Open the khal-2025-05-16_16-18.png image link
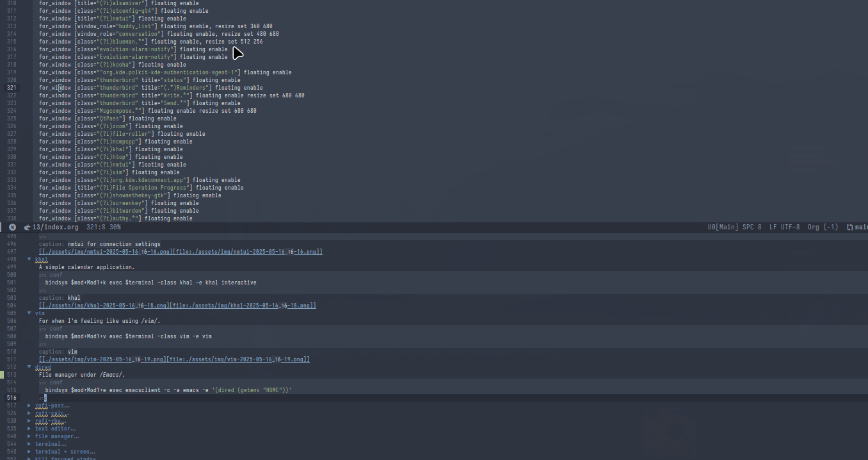 [177, 306]
